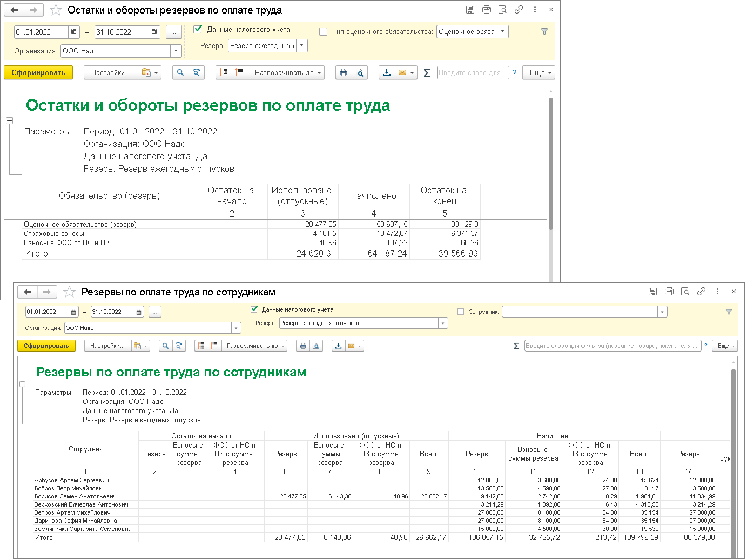Go back with arrow in upper report window
The height and width of the screenshot is (560, 747).
[15, 10]
